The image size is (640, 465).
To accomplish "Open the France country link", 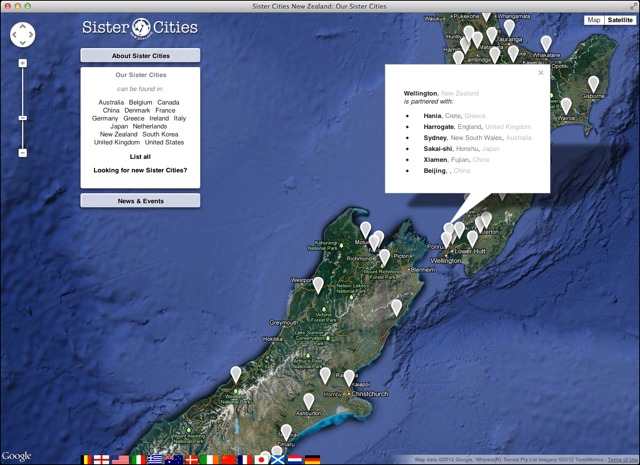I will point(165,110).
